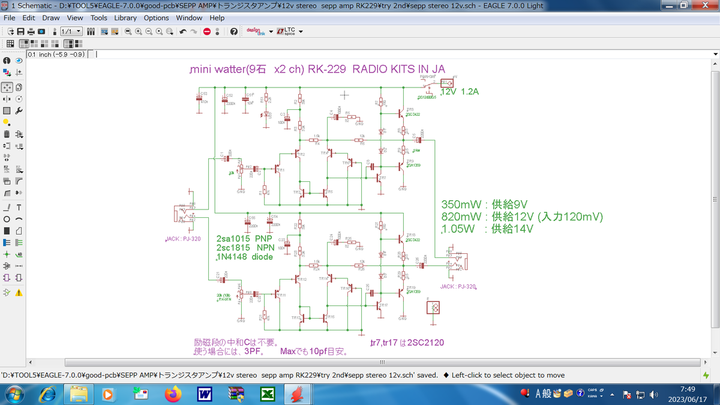Image resolution: width=720 pixels, height=405 pixels.
Task: Open the Options menu
Action: point(156,18)
